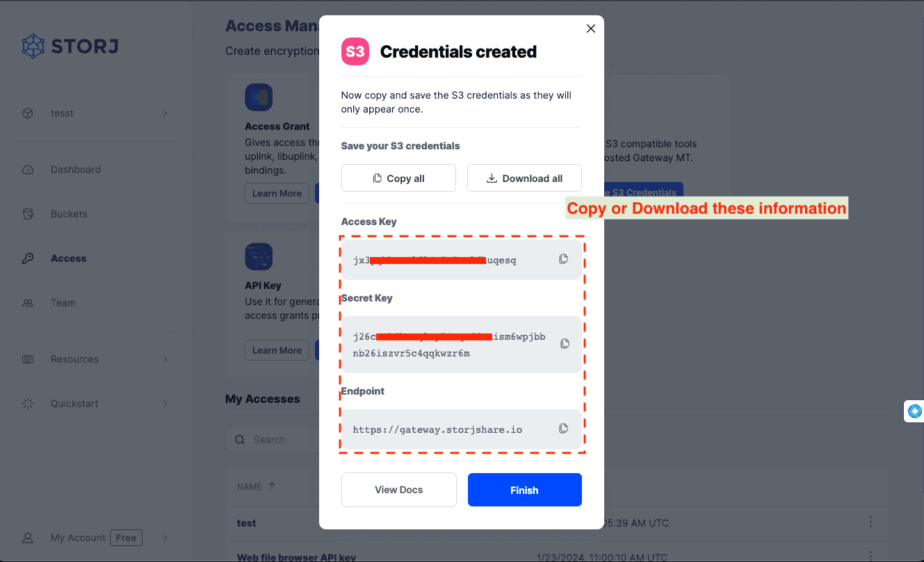Open the Team section
This screenshot has width=924, height=562.
(63, 303)
